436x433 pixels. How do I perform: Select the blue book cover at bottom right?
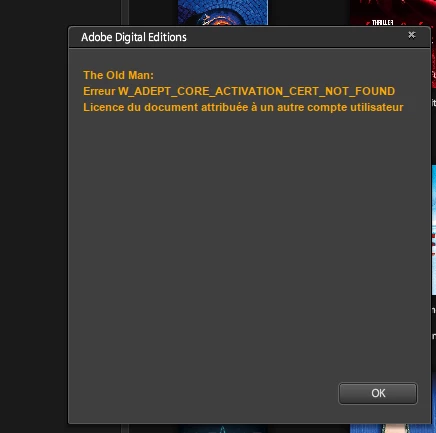393,429
